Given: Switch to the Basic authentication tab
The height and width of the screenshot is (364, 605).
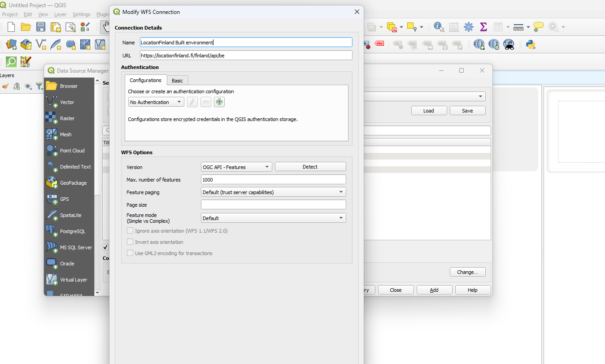Looking at the screenshot, I should 177,80.
